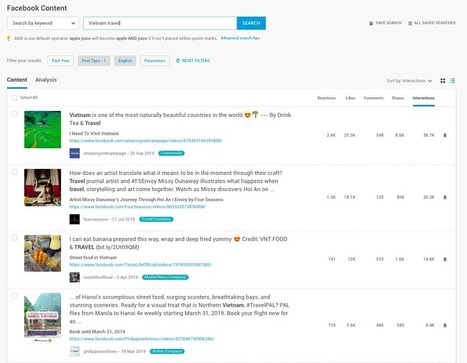Click the Travel Company tag badge
Image resolution: width=467 pixels, height=363 pixels.
tap(156, 219)
